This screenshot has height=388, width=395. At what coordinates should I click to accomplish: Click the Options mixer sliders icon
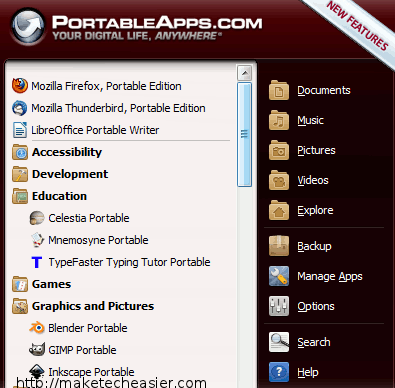click(279, 306)
